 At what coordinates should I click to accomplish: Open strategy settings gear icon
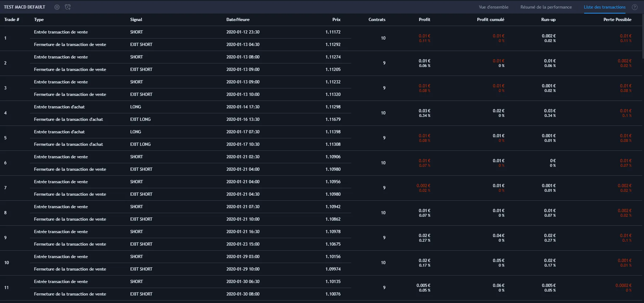(57, 7)
